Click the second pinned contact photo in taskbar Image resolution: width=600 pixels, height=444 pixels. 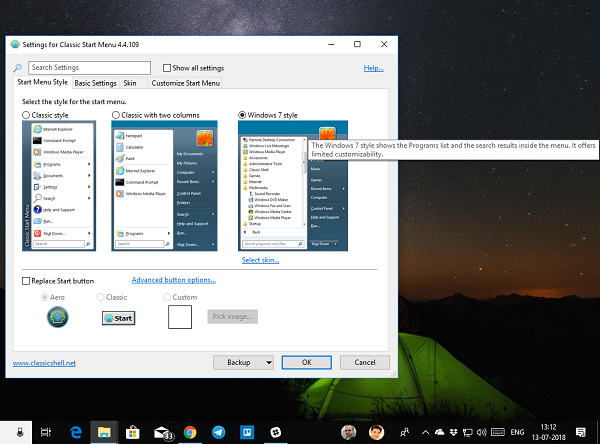pyautogui.click(x=376, y=433)
